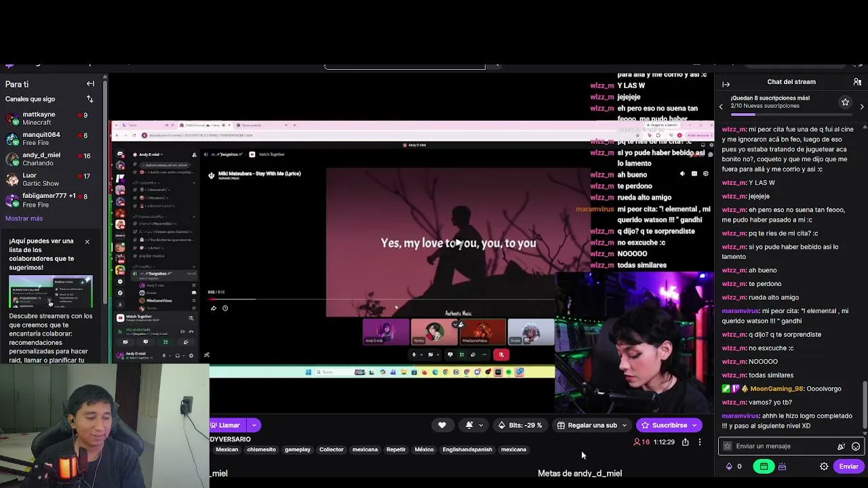The image size is (868, 488).
Task: Open the stream's three-dot options menu
Action: (x=700, y=442)
